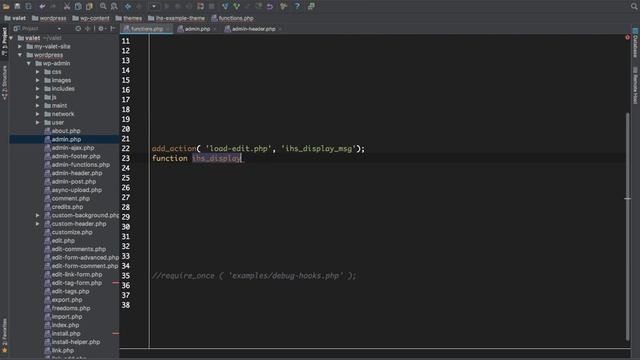Click red error indicator atop editor scrollbar
The image size is (640, 360).
click(627, 38)
